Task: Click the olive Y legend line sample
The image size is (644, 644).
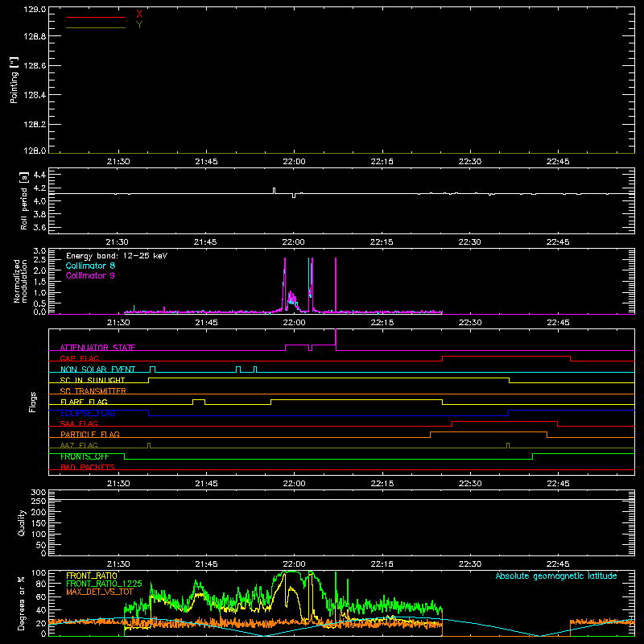Action: (x=96, y=27)
